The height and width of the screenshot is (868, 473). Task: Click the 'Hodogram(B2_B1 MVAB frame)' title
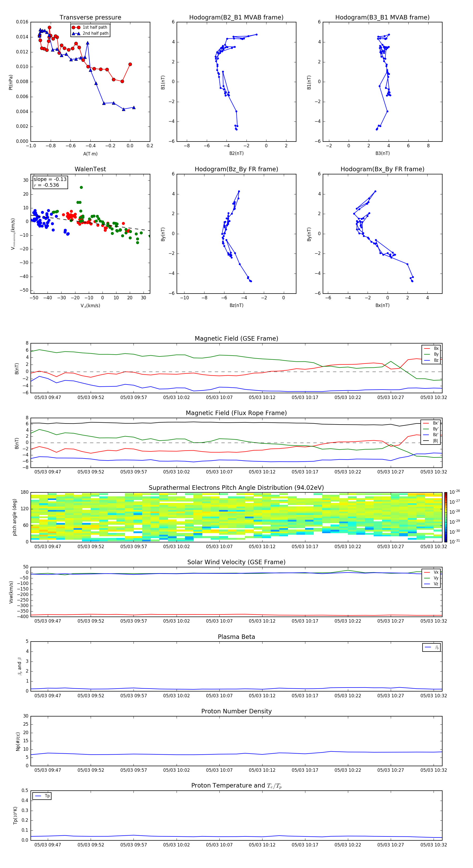(236, 18)
